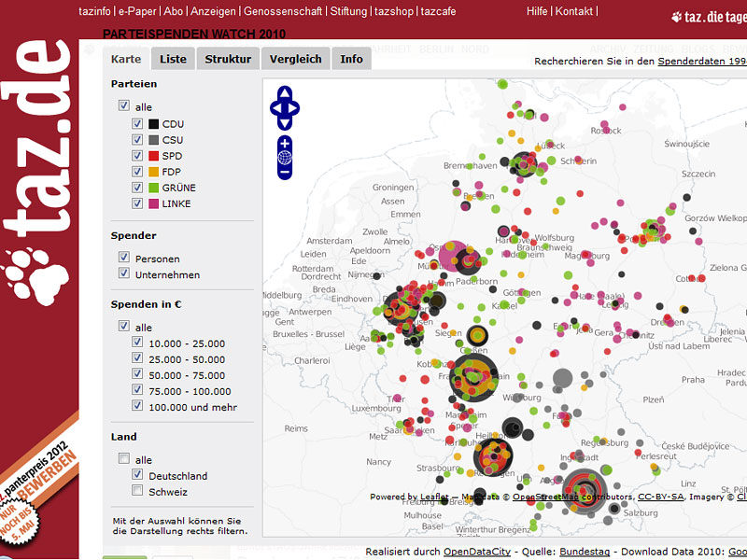This screenshot has height=560, width=747.
Task: Click the red SPD color swatch
Action: pos(153,156)
